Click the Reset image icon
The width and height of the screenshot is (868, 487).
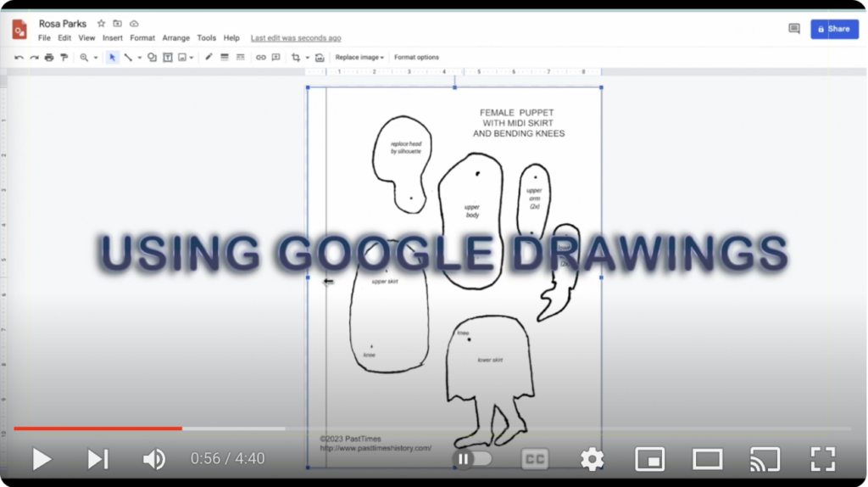(320, 58)
